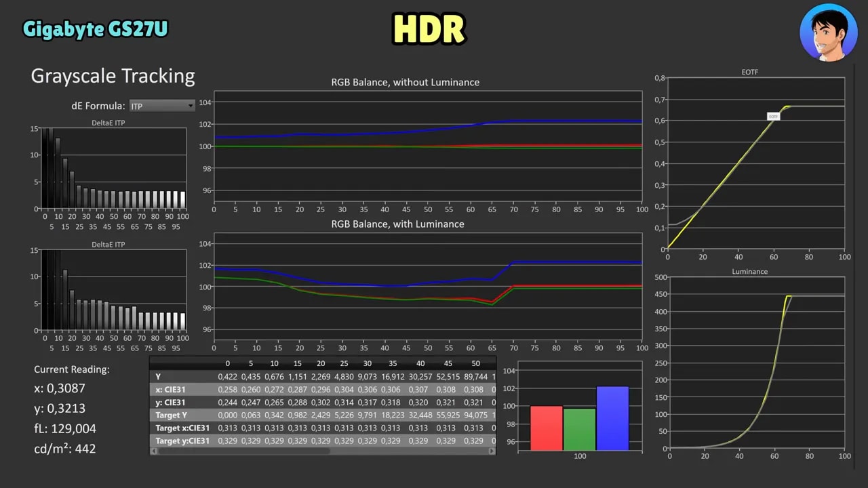Click 'RGB Balance, without Luminance' chart title

(x=406, y=82)
